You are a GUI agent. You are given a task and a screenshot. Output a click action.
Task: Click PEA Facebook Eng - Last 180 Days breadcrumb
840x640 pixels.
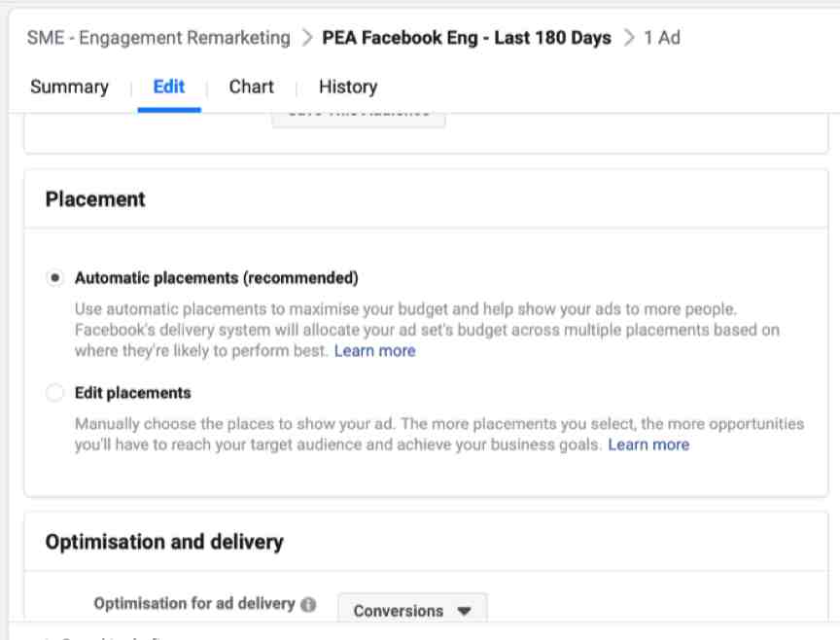click(x=466, y=38)
